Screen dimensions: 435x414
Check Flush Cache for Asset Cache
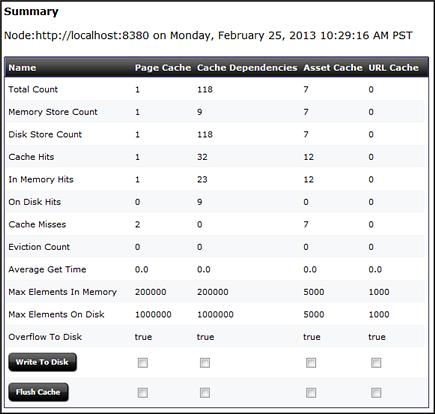[x=311, y=393]
